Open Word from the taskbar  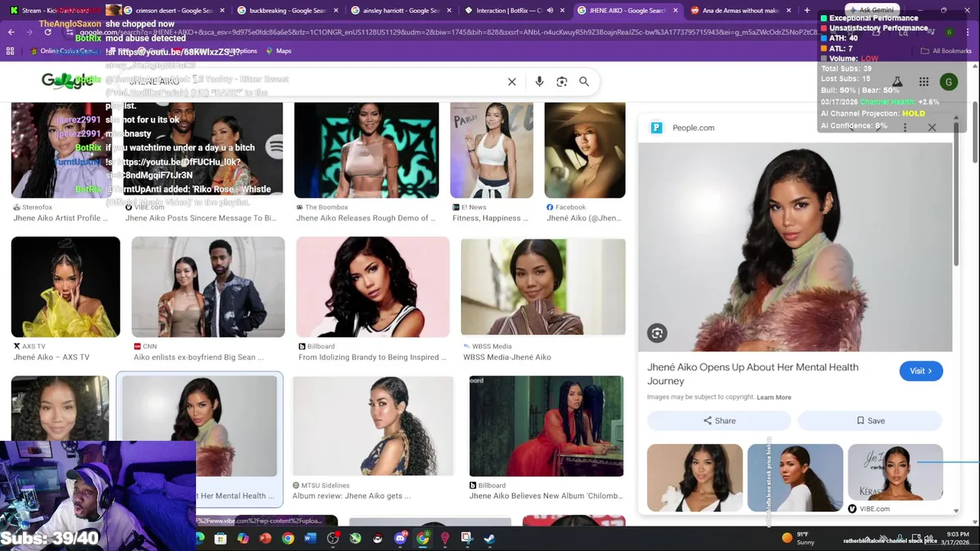point(310,539)
